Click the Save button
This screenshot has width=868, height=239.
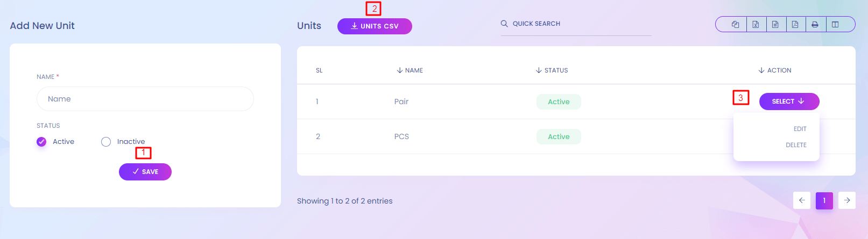(x=145, y=172)
